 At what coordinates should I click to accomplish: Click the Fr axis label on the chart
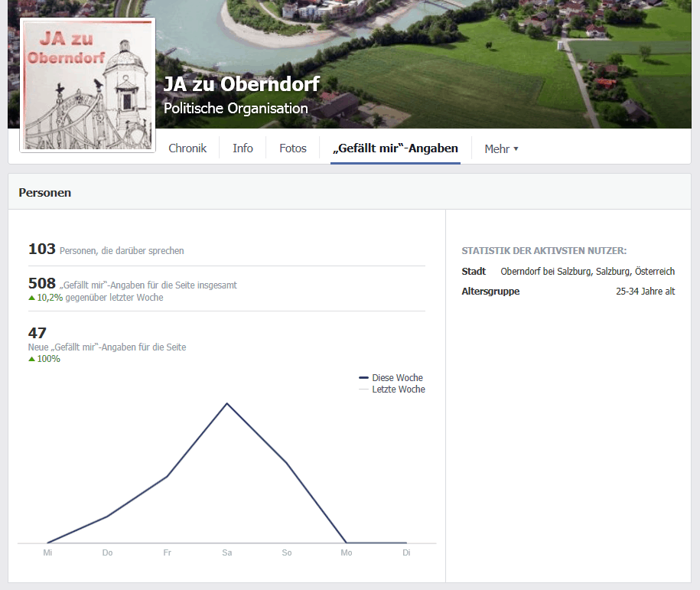click(x=167, y=553)
